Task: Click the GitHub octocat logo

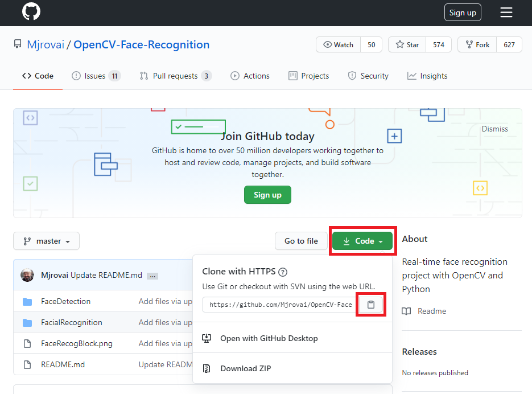Action: click(x=31, y=11)
